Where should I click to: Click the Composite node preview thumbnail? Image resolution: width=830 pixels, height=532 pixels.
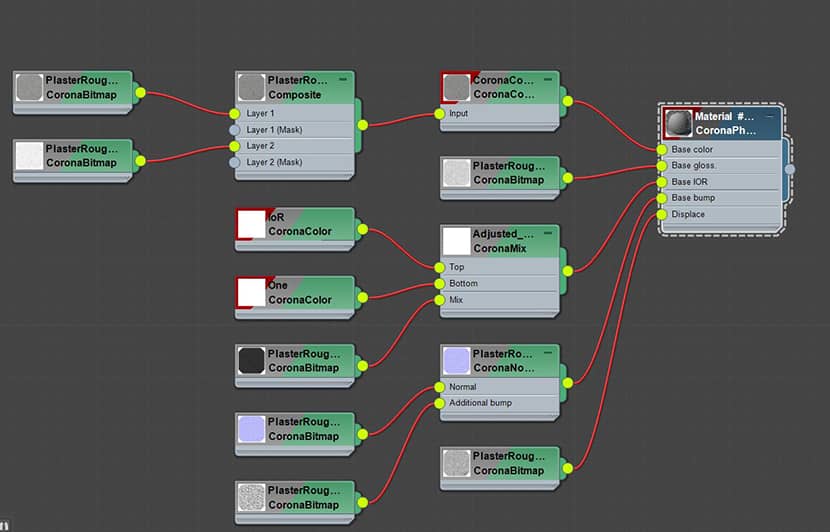[x=251, y=87]
